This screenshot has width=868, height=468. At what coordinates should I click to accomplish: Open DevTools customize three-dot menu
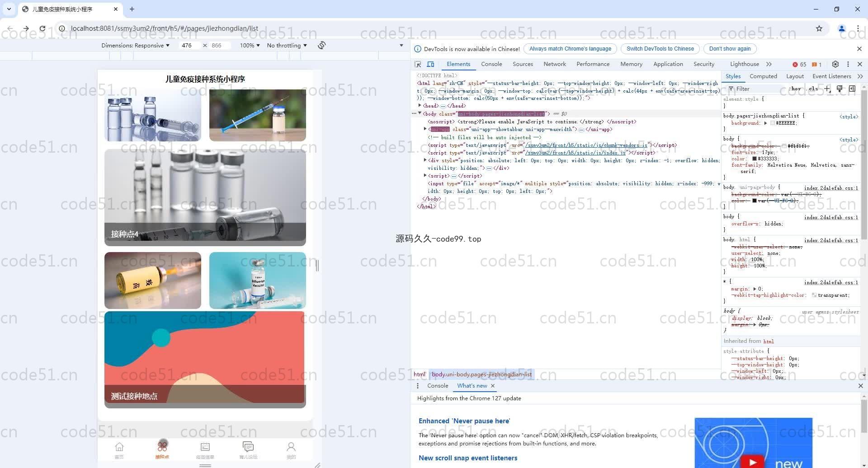coord(848,64)
